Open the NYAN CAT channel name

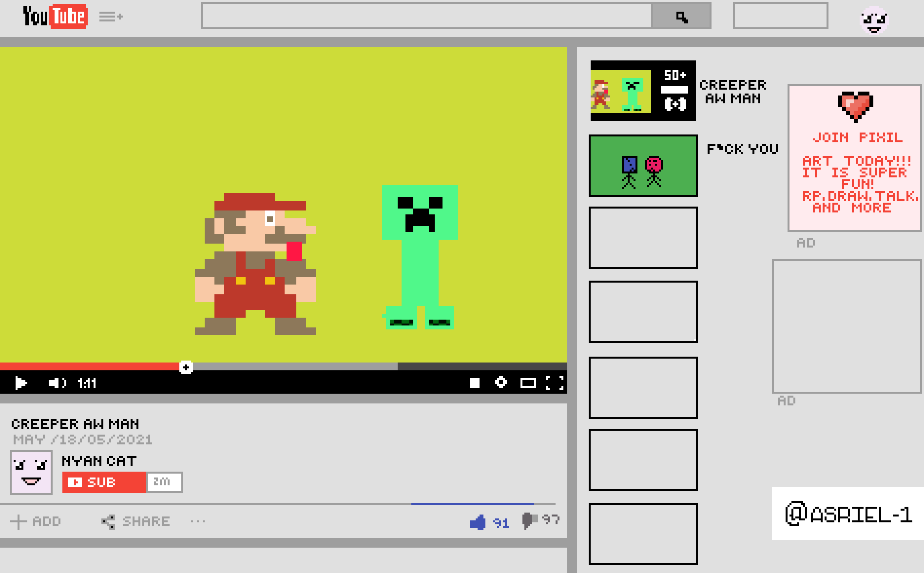99,461
